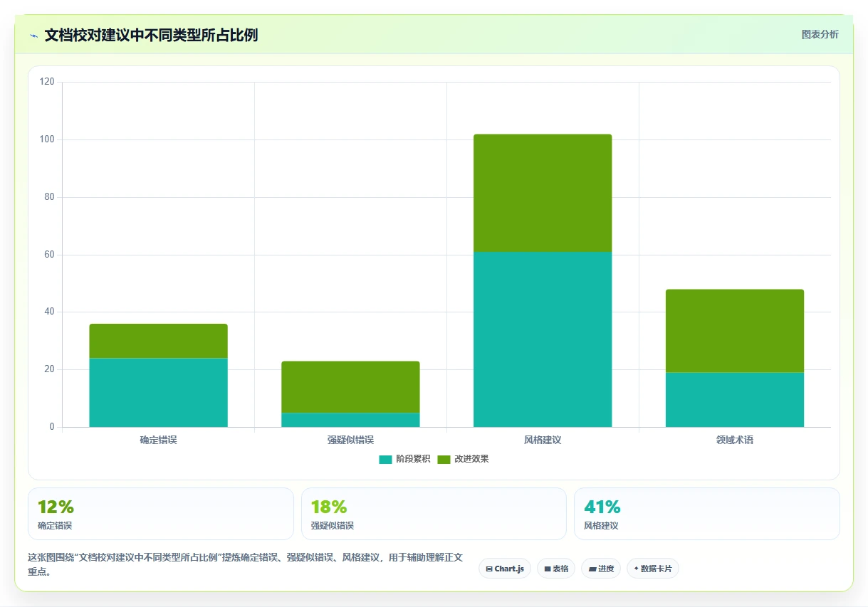Viewport: 868px width, 607px height.
Task: Toggle the 阶段累积 legend entry
Action: [x=404, y=459]
